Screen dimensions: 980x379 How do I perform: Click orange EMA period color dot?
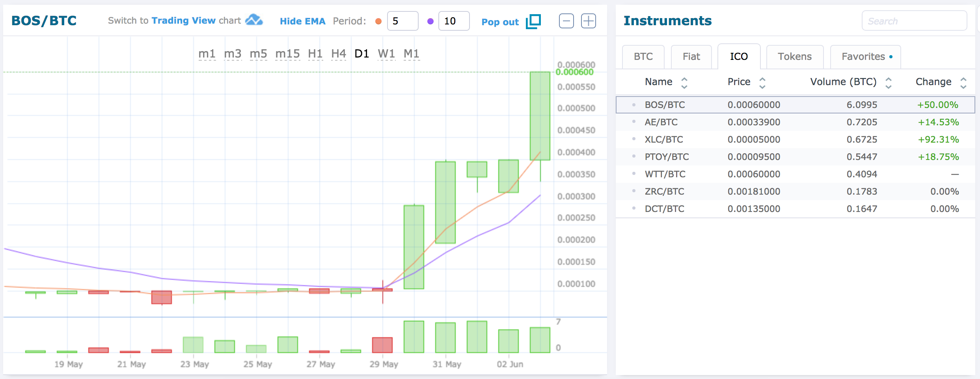[378, 21]
